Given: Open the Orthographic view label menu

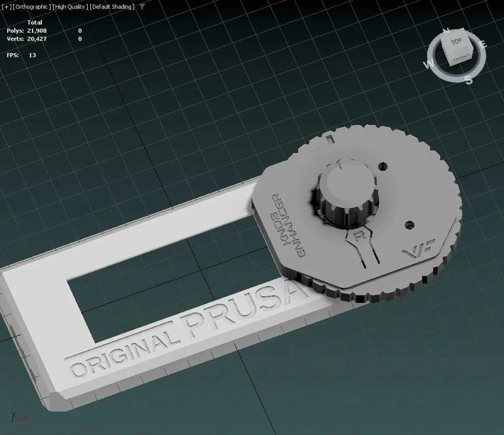Looking at the screenshot, I should coord(32,7).
